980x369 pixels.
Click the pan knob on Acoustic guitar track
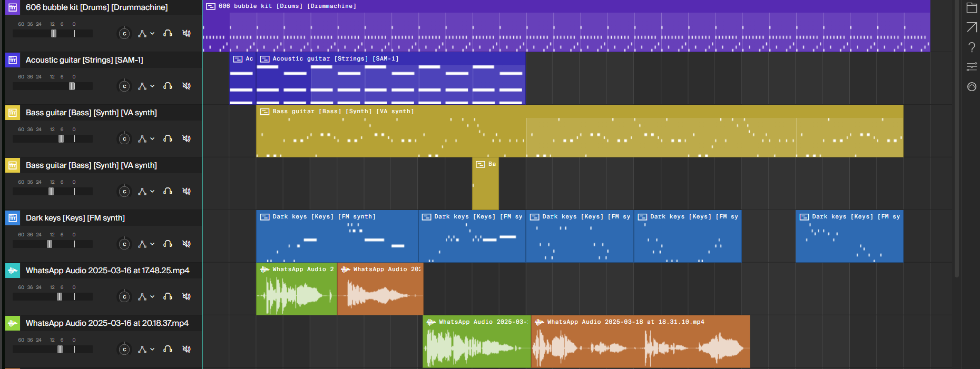coord(124,86)
